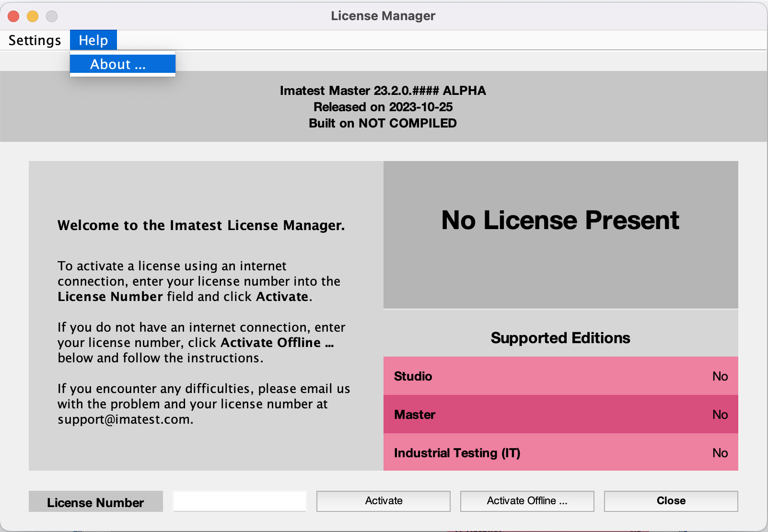Focus the License Number input field
The width and height of the screenshot is (768, 532).
click(240, 501)
